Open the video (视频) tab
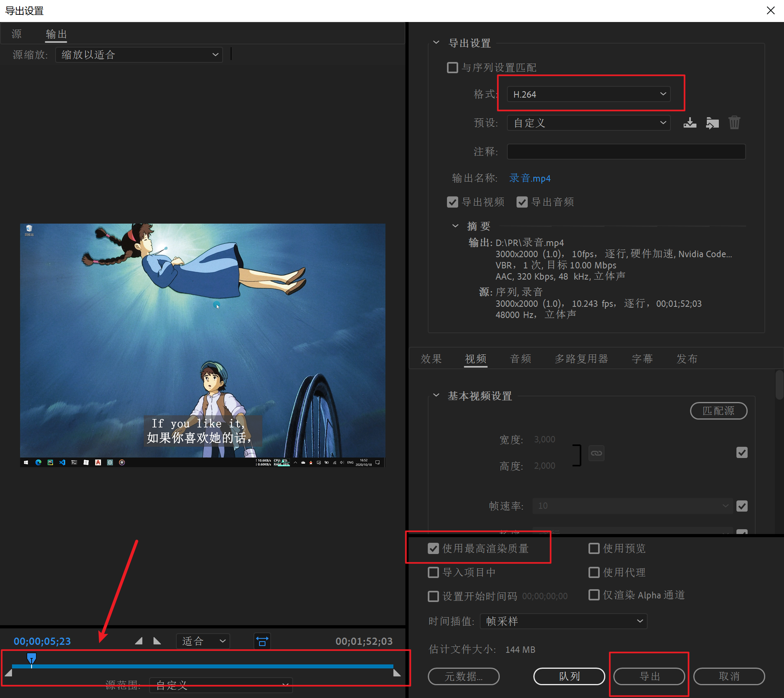The width and height of the screenshot is (784, 698). click(x=476, y=359)
